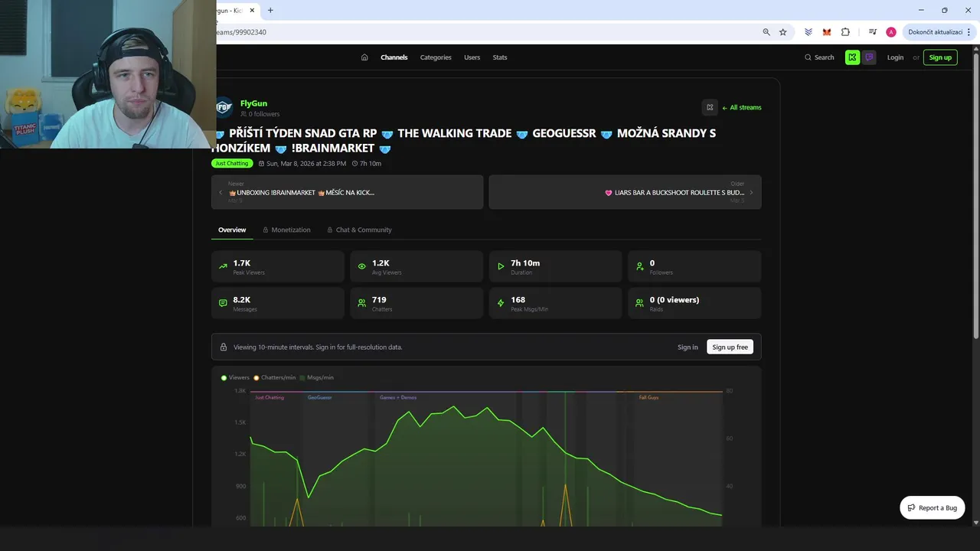Viewport: 980px width, 551px height.
Task: Click the Duration play icon
Action: click(501, 266)
